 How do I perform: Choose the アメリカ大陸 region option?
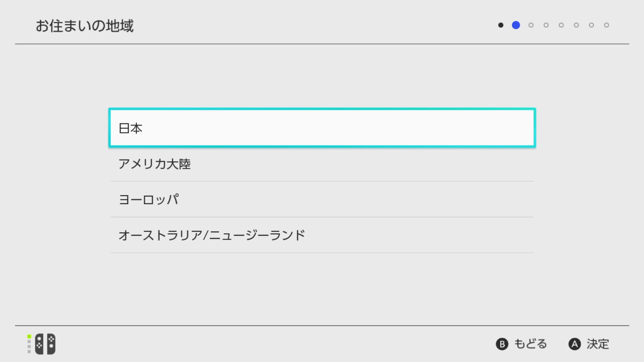click(322, 164)
